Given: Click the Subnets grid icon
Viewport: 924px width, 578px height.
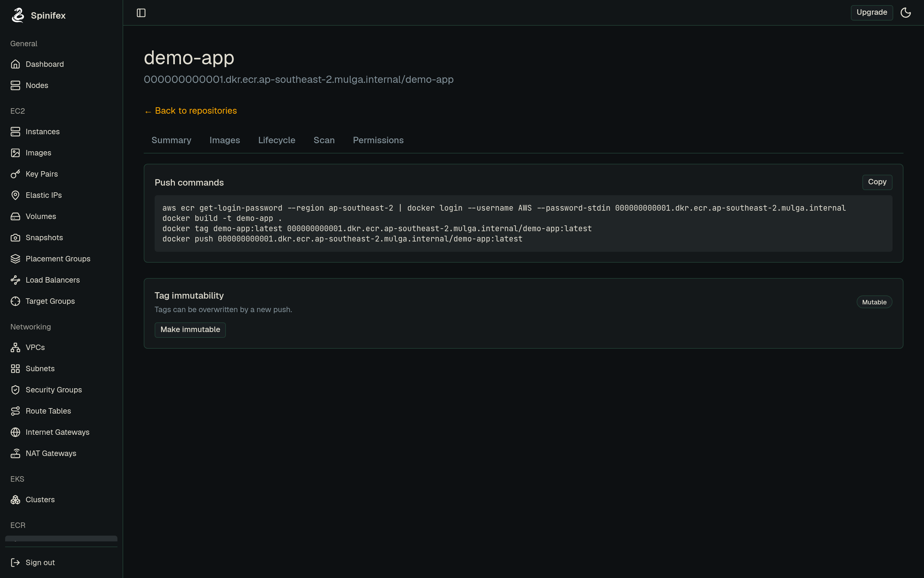Looking at the screenshot, I should [x=15, y=369].
